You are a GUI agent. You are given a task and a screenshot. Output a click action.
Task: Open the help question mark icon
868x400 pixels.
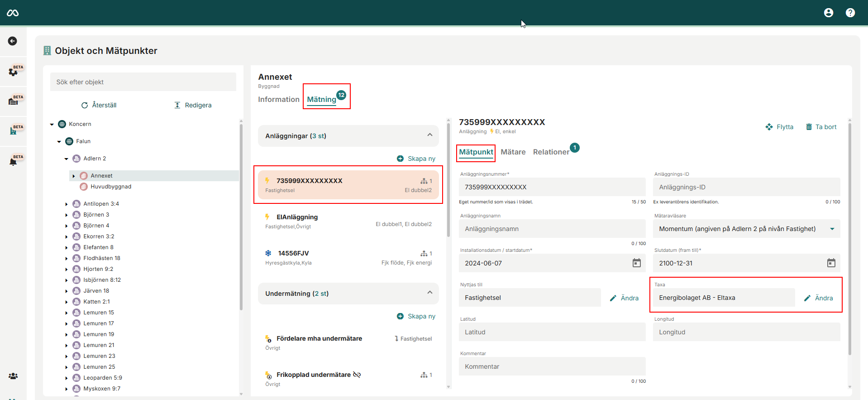[x=850, y=13]
